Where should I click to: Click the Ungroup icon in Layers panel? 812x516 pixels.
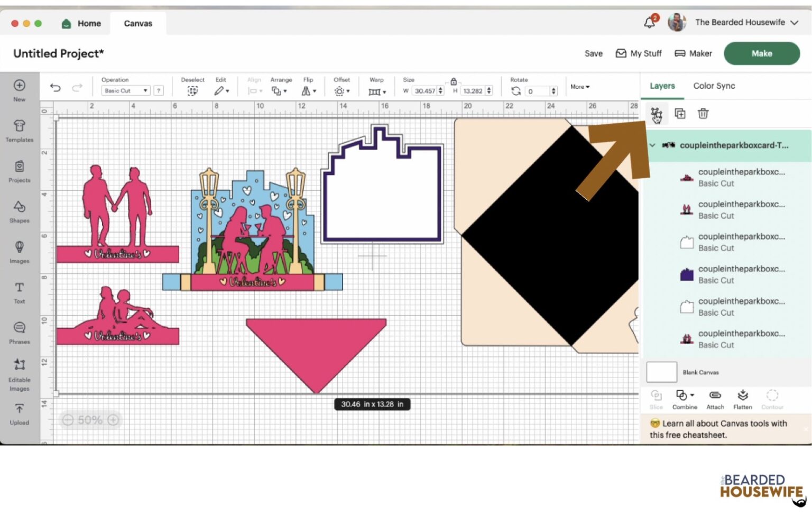656,114
